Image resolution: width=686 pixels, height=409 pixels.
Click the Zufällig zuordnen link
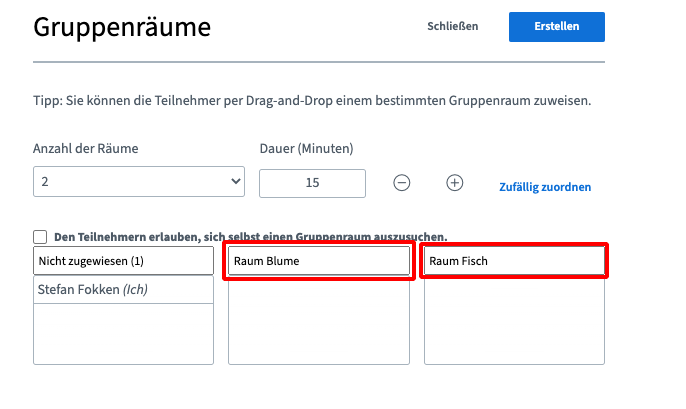(x=545, y=187)
